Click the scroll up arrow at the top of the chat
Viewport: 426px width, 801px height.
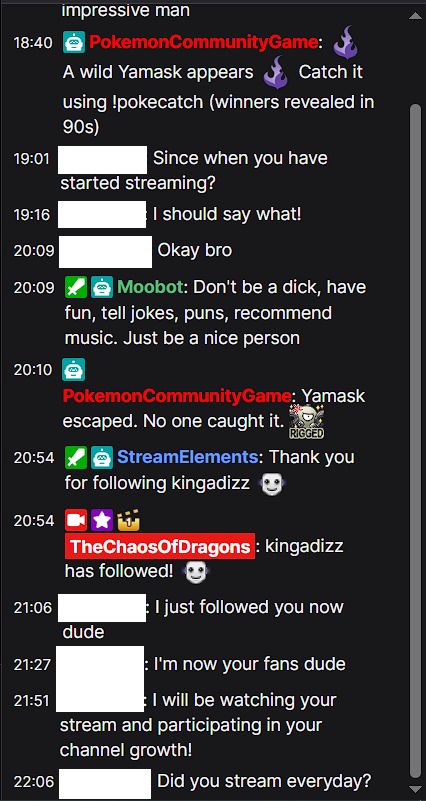click(x=415, y=16)
